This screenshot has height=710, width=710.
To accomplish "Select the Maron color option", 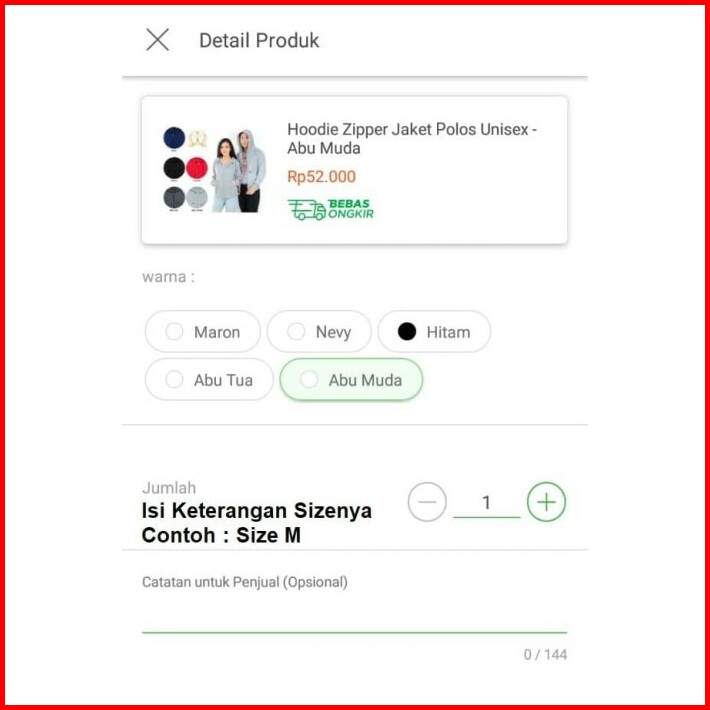I will pyautogui.click(x=203, y=331).
